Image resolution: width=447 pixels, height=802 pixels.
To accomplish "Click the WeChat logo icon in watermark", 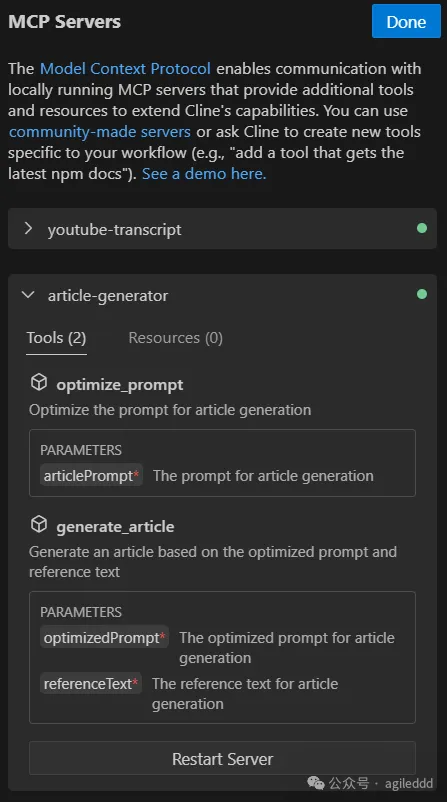I will tap(316, 783).
